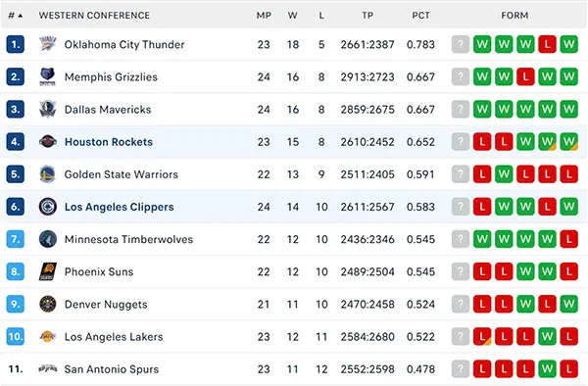Sort standings by PCT column header

click(420, 16)
